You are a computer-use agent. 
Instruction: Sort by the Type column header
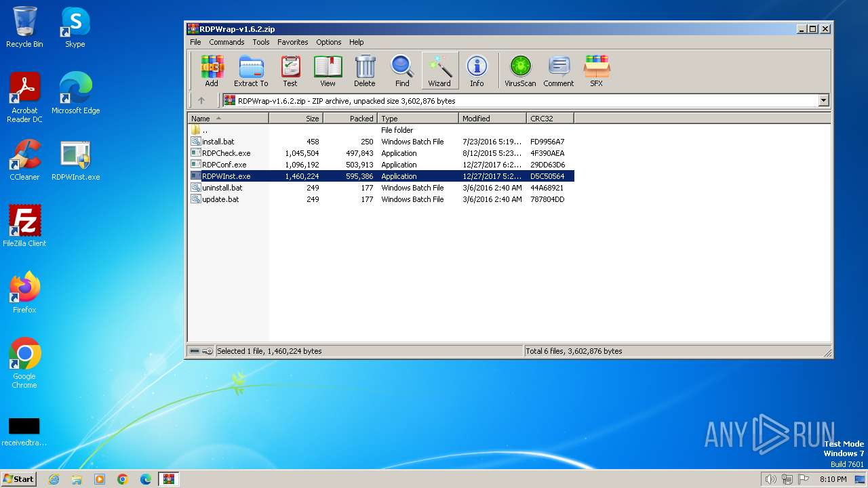pos(418,118)
